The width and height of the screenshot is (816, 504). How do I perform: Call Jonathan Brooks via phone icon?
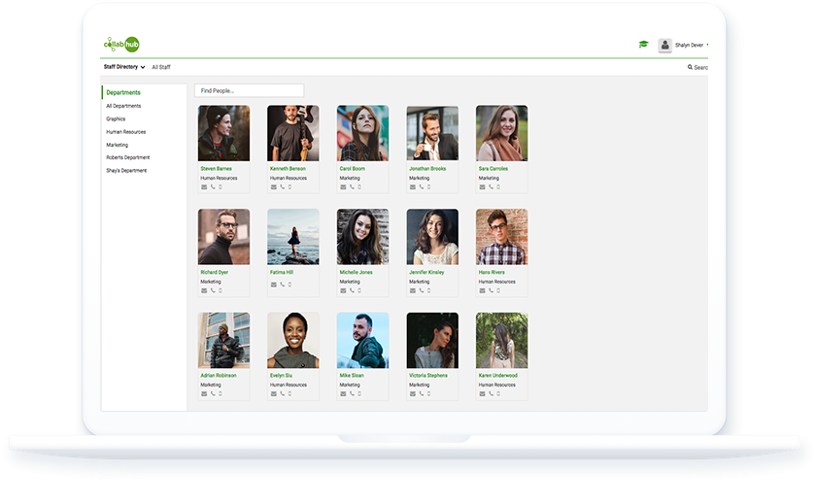(x=422, y=187)
